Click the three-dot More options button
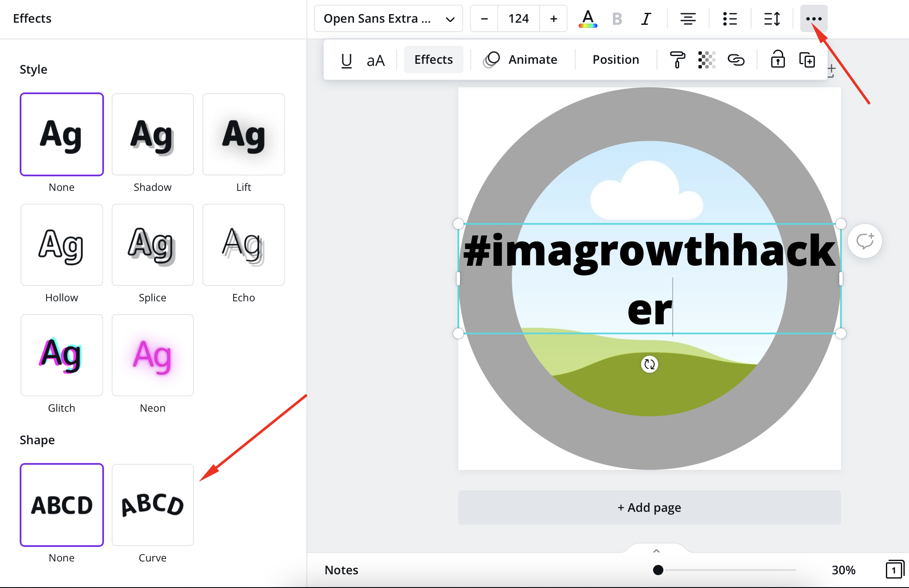Image resolution: width=909 pixels, height=588 pixels. pos(814,19)
